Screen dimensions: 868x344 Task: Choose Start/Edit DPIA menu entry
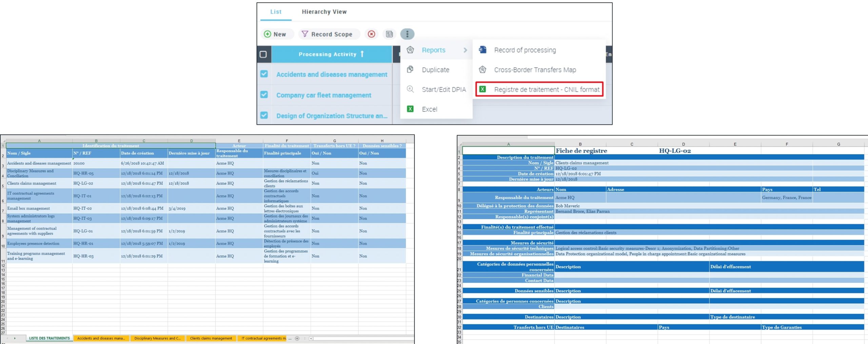point(443,89)
